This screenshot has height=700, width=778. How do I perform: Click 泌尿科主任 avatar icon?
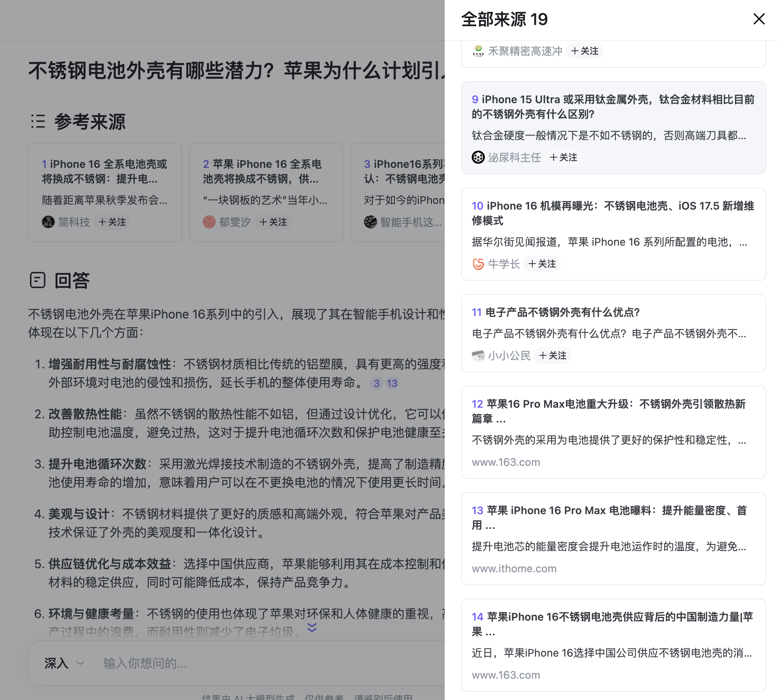coord(478,157)
